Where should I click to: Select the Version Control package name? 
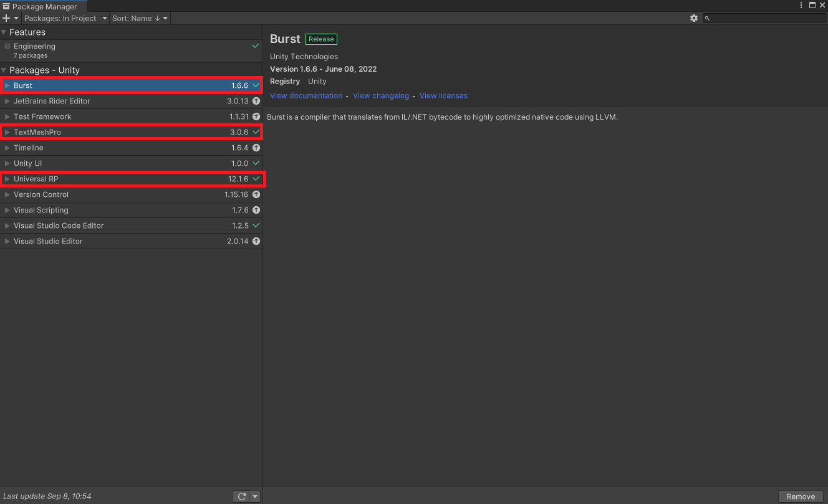pyautogui.click(x=41, y=194)
